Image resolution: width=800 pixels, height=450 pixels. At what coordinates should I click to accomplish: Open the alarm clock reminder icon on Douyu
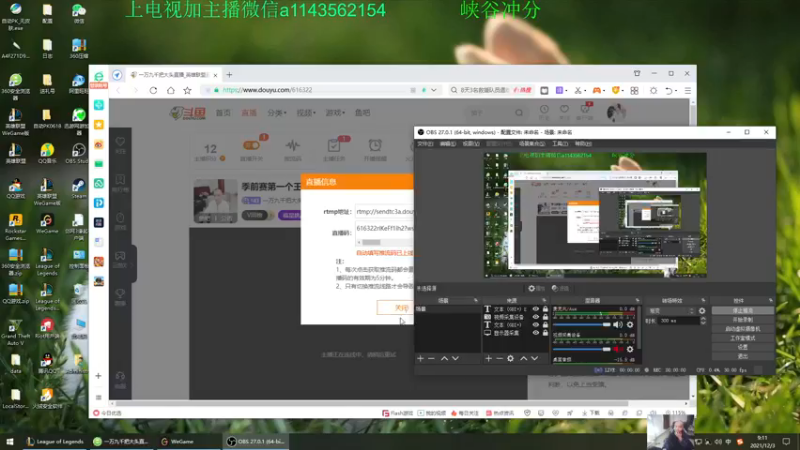pos(375,145)
